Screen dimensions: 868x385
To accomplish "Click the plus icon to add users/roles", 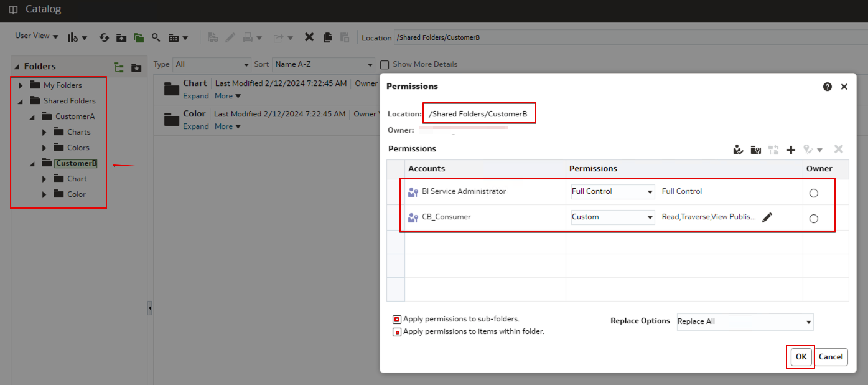I will [791, 150].
